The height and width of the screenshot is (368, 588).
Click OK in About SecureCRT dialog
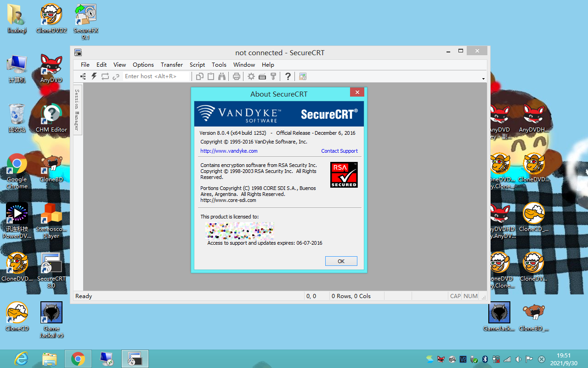click(x=341, y=261)
